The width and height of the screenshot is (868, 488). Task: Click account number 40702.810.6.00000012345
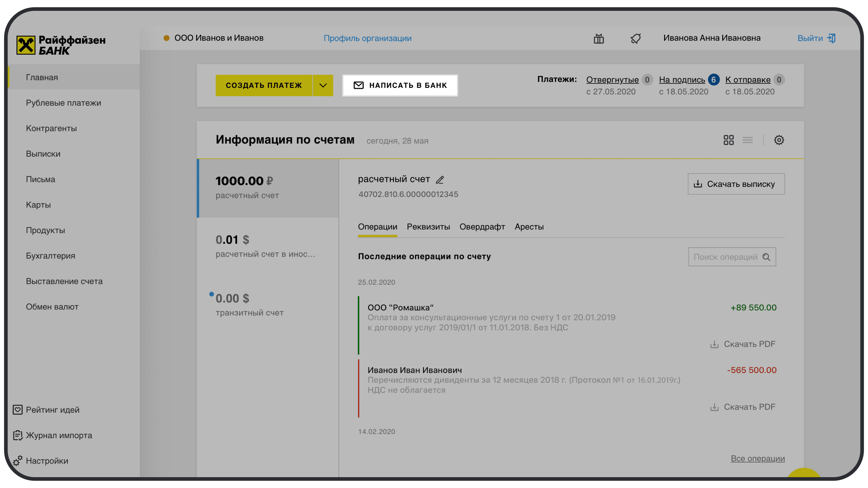(x=408, y=194)
